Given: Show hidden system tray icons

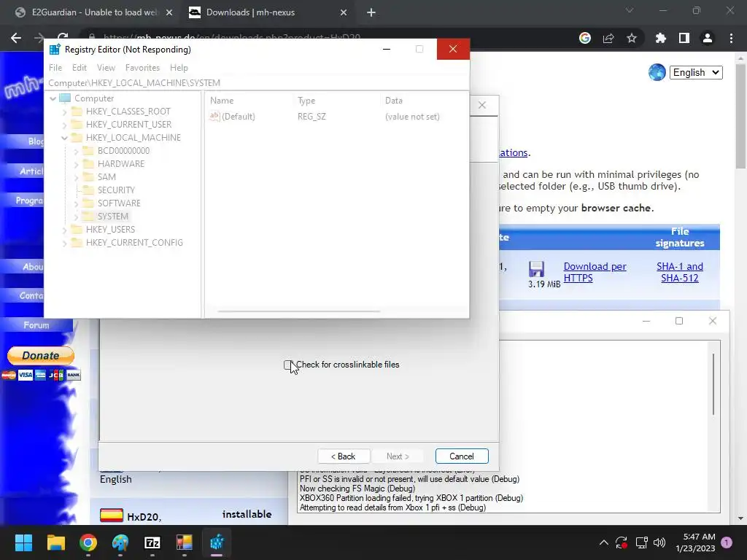Looking at the screenshot, I should pos(603,542).
